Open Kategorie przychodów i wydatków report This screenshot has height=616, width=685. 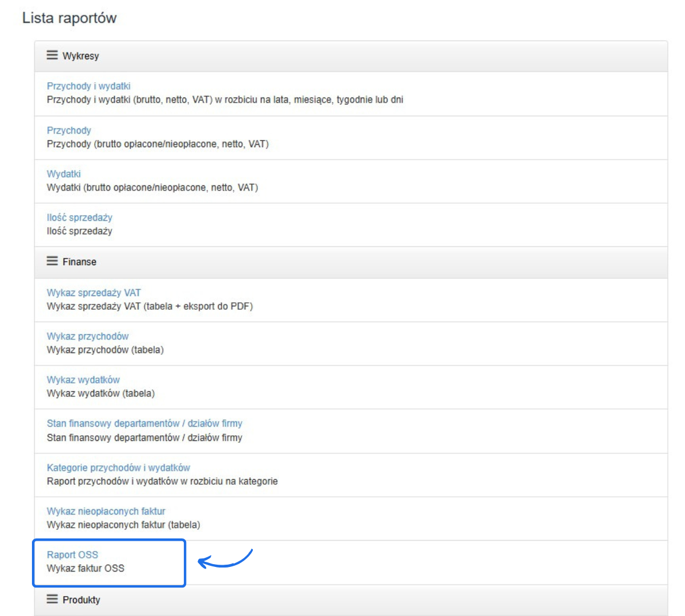pyautogui.click(x=118, y=468)
